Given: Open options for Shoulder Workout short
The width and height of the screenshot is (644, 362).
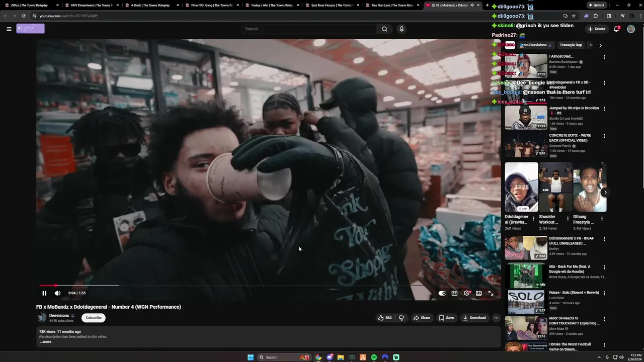Looking at the screenshot, I should pyautogui.click(x=568, y=219).
